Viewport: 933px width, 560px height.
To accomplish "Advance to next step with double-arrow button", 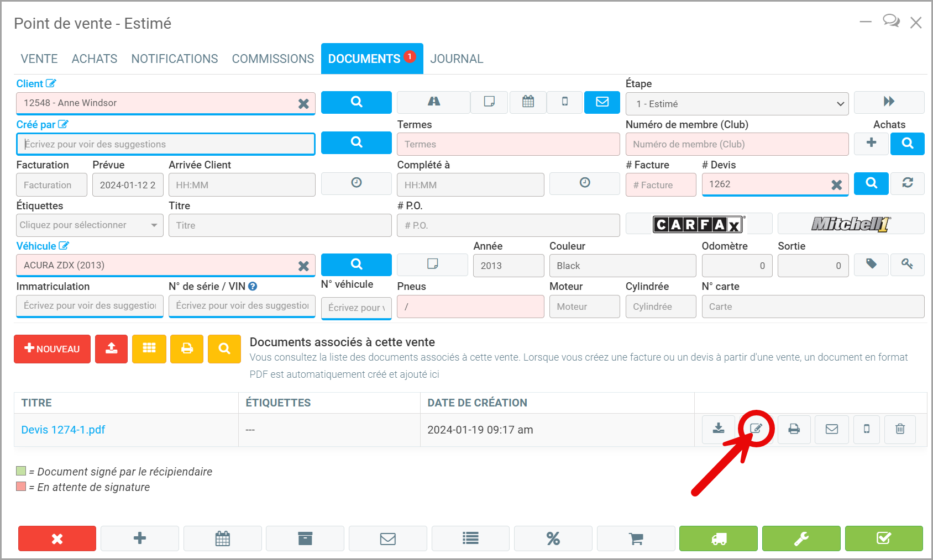I will (x=889, y=102).
